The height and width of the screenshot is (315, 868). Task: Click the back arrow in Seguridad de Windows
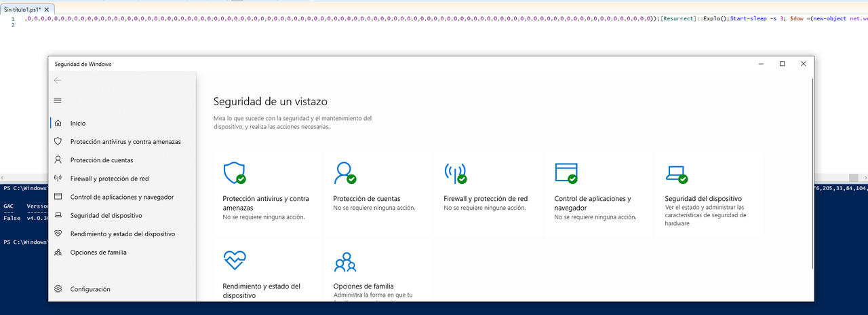click(58, 80)
